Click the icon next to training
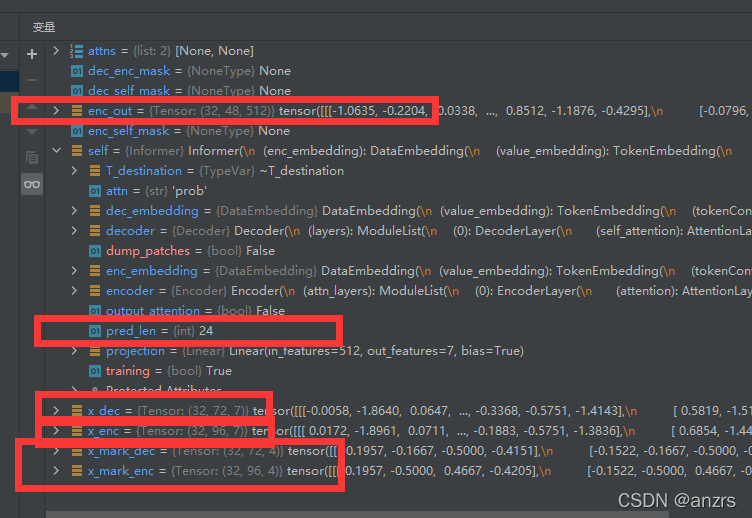This screenshot has width=752, height=518. (x=95, y=371)
